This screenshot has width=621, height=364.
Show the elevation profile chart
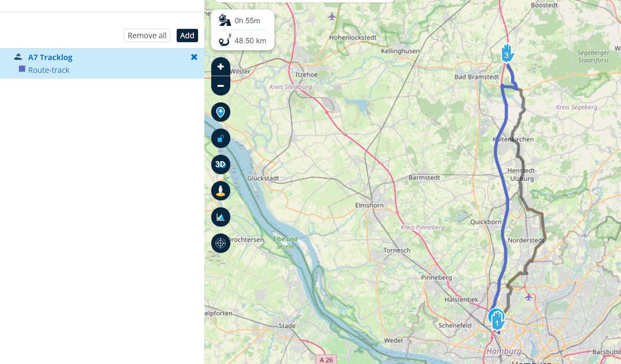[x=220, y=217]
